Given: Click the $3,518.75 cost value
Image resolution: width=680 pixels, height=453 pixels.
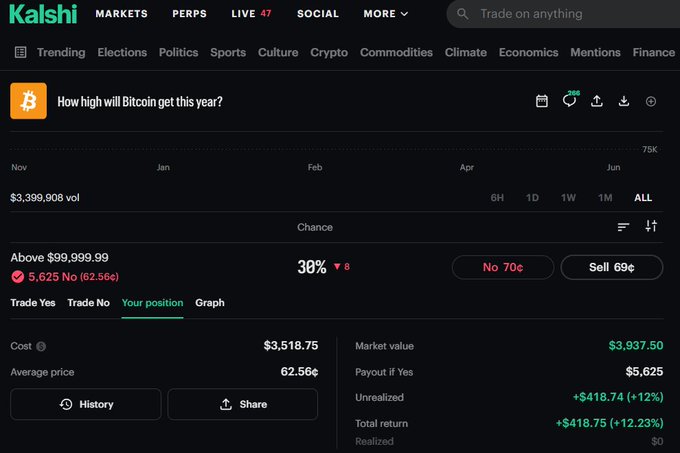Looking at the screenshot, I should [291, 345].
